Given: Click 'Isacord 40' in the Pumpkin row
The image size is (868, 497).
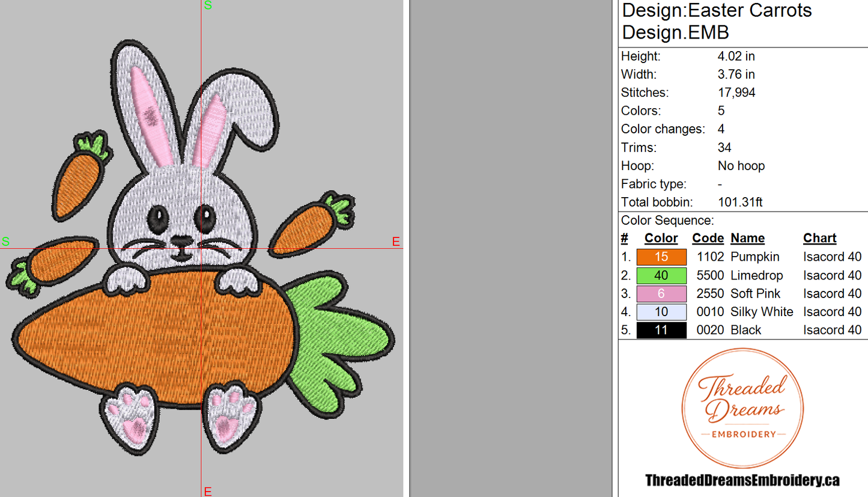Looking at the screenshot, I should (x=833, y=257).
